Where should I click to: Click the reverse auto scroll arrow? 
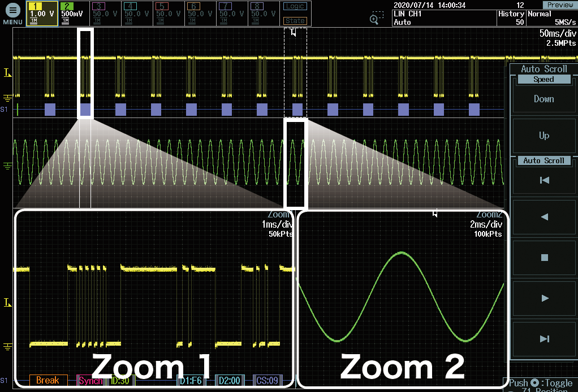(544, 217)
